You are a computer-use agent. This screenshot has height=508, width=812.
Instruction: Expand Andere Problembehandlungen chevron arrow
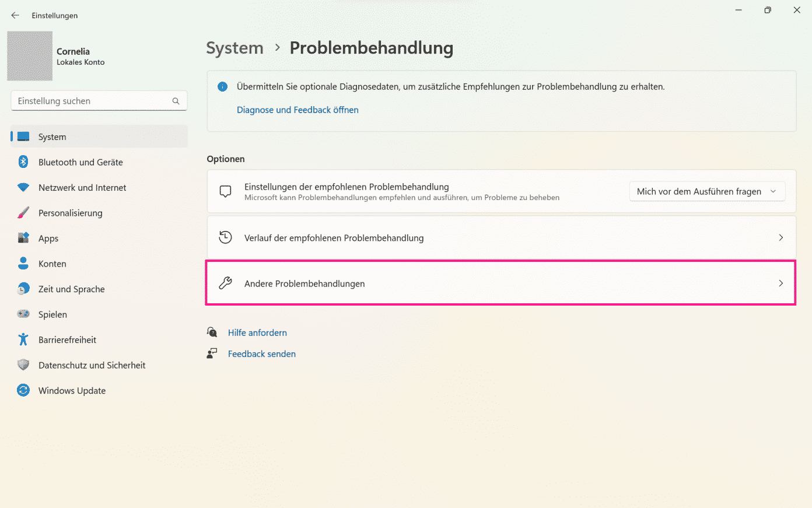[780, 283]
